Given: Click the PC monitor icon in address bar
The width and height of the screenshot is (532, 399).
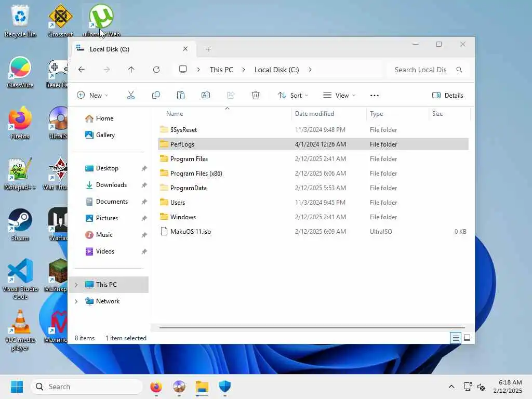Looking at the screenshot, I should [x=183, y=70].
